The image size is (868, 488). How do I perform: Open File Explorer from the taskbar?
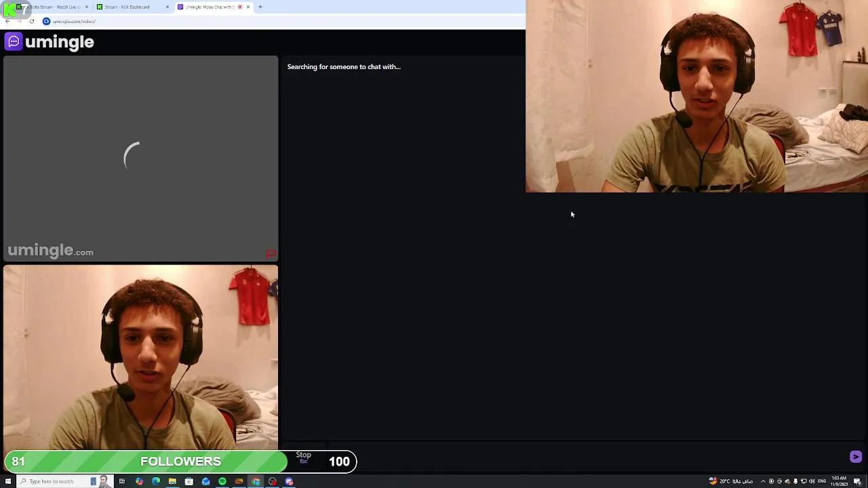[x=172, y=481]
